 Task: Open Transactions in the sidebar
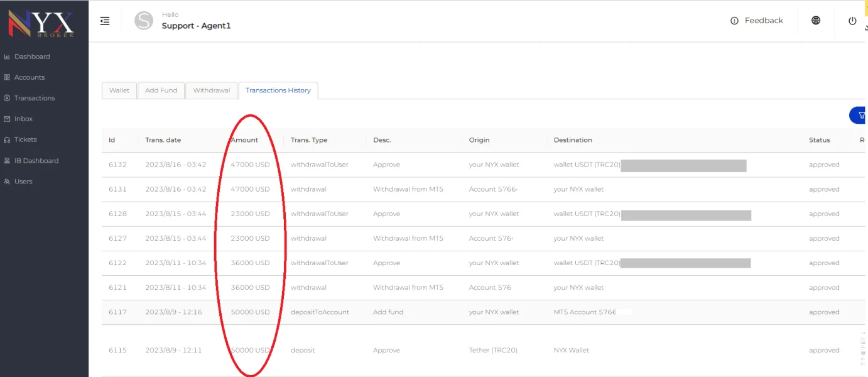click(x=35, y=98)
